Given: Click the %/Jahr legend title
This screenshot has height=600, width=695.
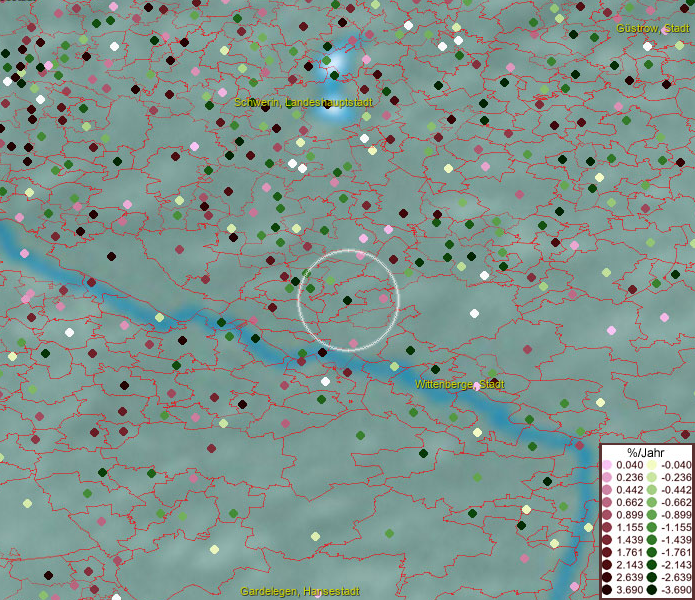Looking at the screenshot, I should point(645,452).
